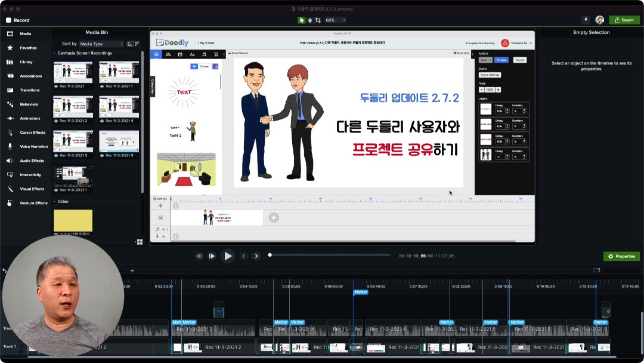Click the add scene plus button in Doodly timeline
The width and height of the screenshot is (644, 363).
(x=274, y=217)
